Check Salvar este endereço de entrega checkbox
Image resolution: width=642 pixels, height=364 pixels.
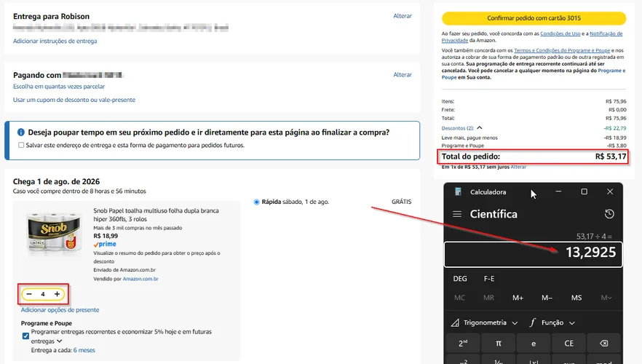[x=21, y=145]
